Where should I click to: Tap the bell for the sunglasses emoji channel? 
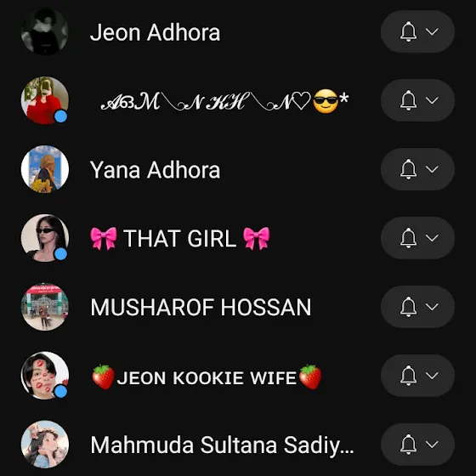coord(408,100)
